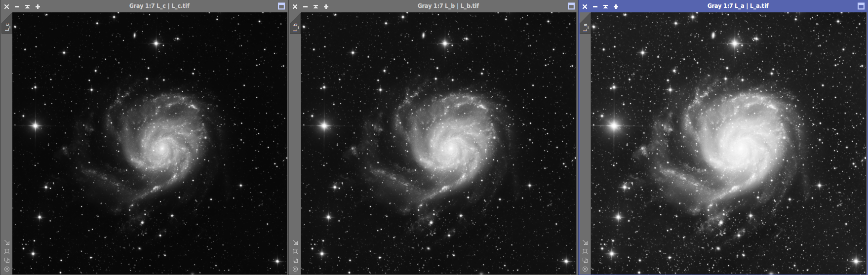Shade the L_a window with the bar-arrow icon
Screen dimensions: 868x275
[605, 6]
